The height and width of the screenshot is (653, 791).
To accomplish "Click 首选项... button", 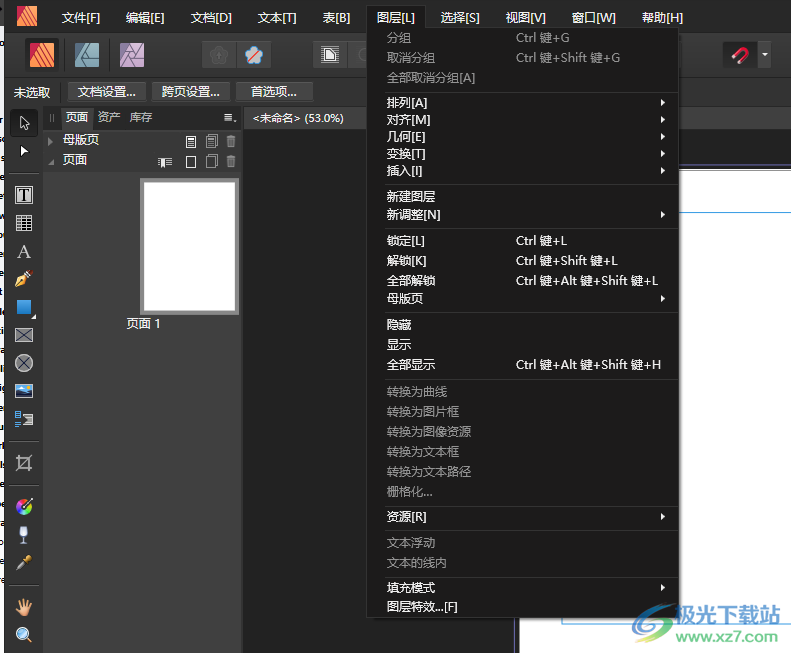I will [x=274, y=92].
